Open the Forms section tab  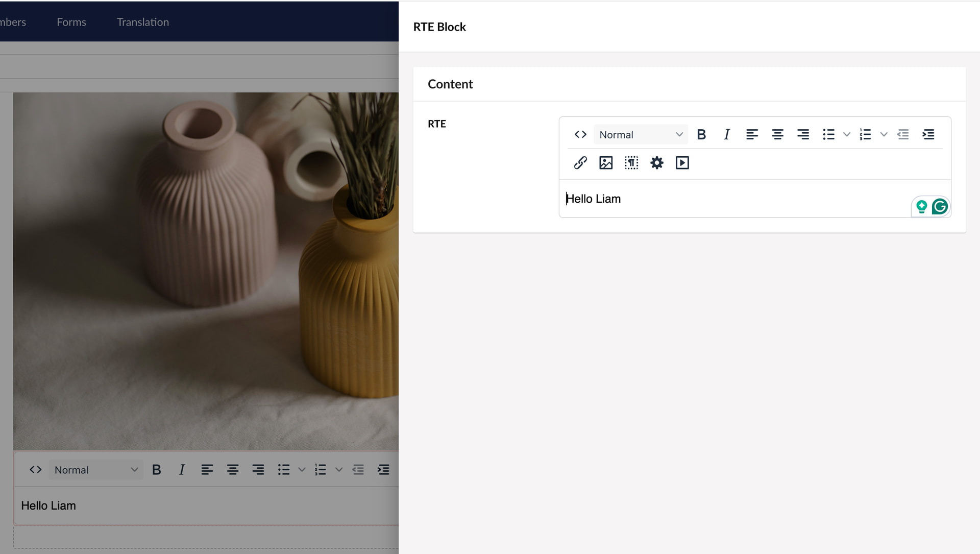[x=71, y=22]
